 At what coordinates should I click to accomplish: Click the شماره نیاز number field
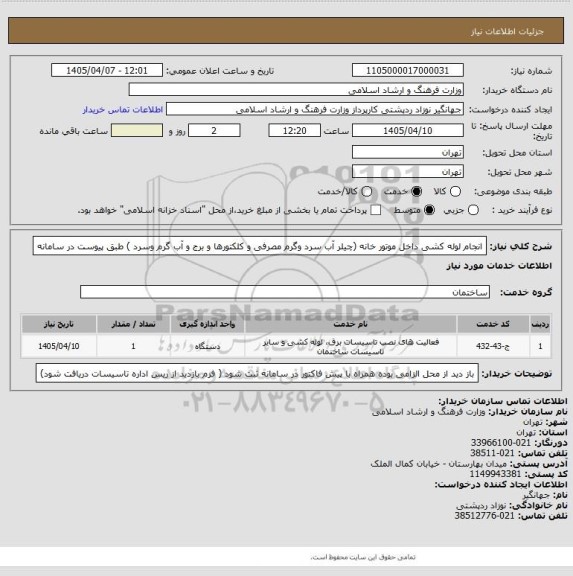coord(408,70)
